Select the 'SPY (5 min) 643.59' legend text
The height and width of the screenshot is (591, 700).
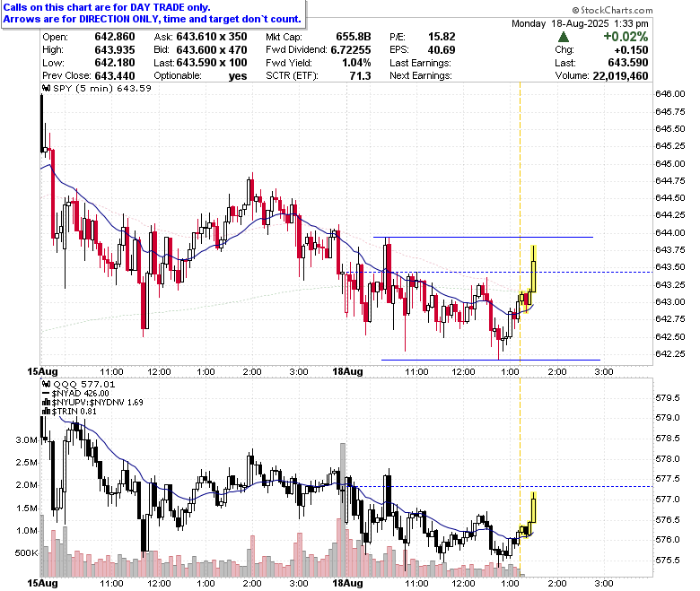click(x=102, y=88)
